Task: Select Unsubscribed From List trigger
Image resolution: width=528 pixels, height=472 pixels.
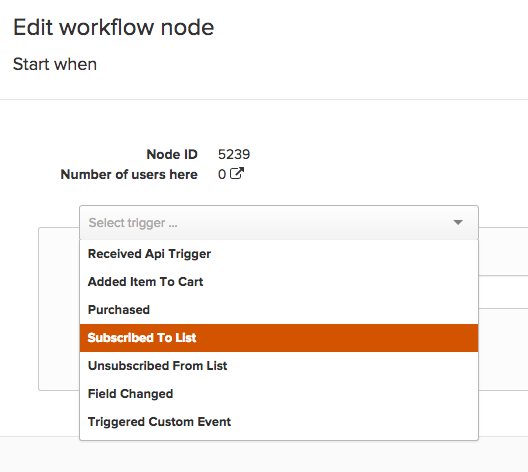Action: click(x=279, y=366)
